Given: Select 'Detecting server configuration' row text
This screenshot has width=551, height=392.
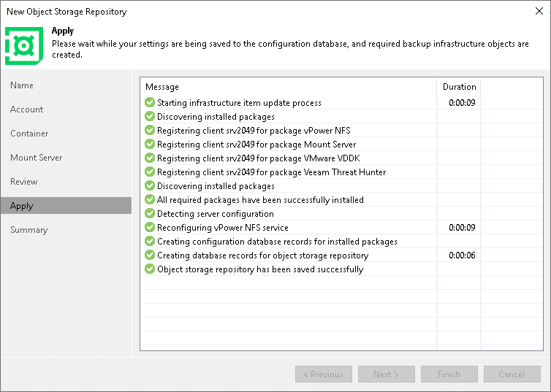Looking at the screenshot, I should click(216, 214).
